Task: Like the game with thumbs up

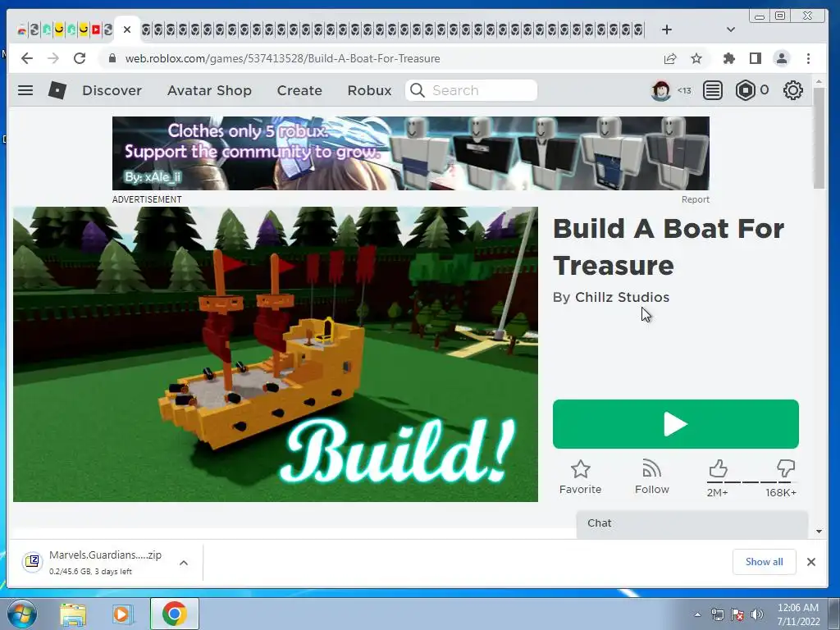Action: coord(718,468)
